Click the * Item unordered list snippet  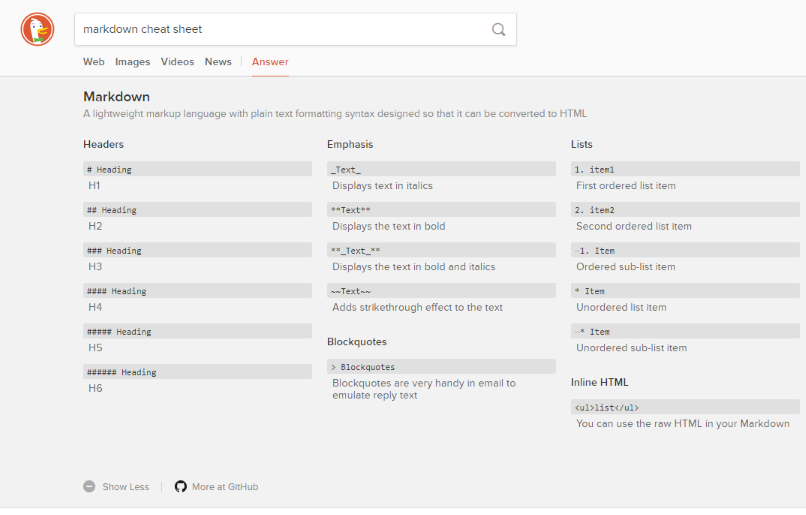[590, 291]
